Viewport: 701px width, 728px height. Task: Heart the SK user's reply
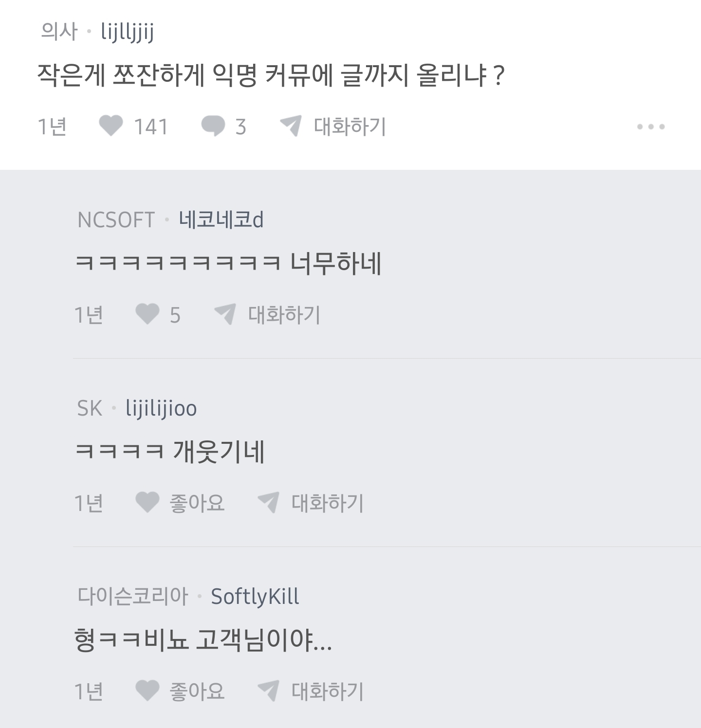point(147,503)
